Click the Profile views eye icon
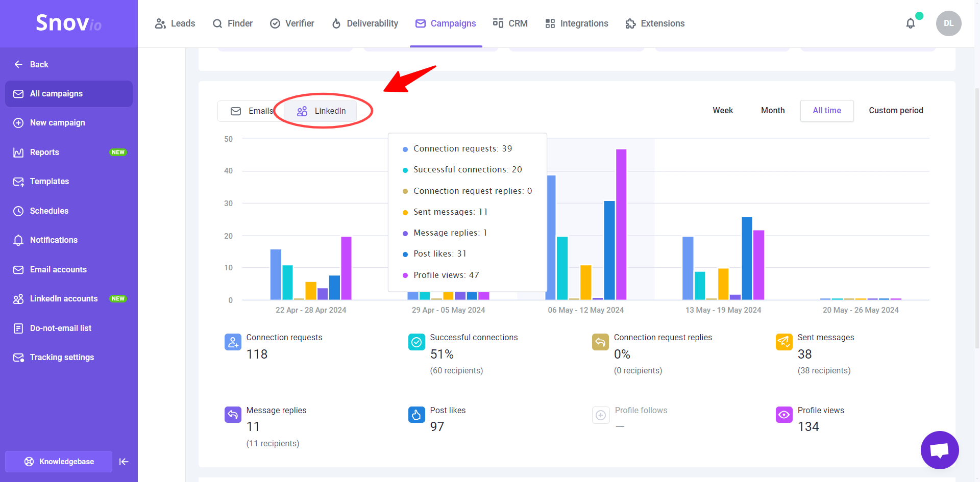Image resolution: width=980 pixels, height=482 pixels. (784, 415)
